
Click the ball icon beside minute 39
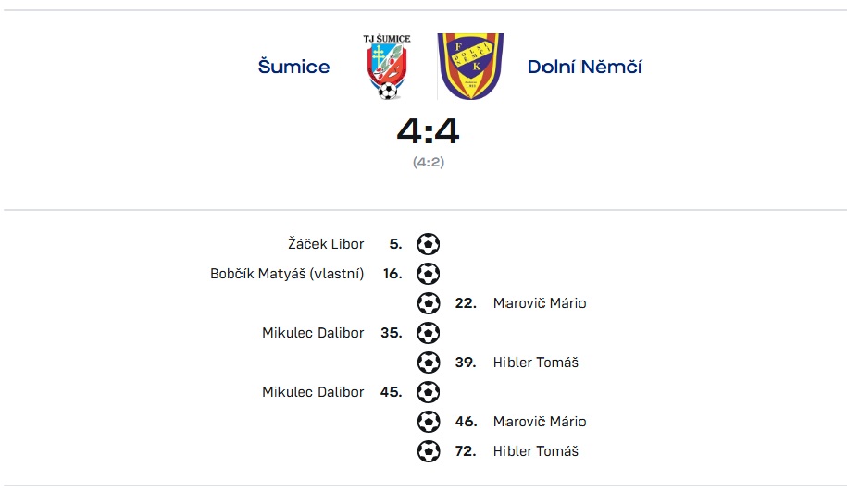click(x=428, y=363)
